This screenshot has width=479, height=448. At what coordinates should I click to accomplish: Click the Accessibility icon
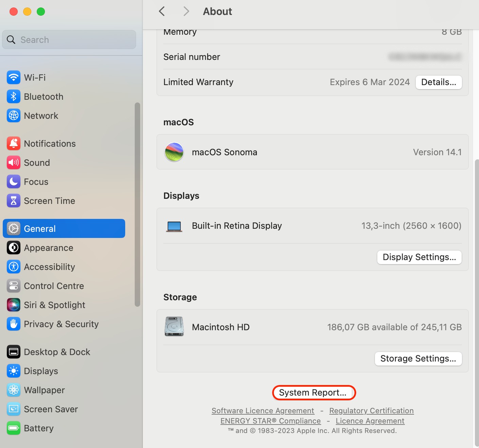(x=14, y=267)
